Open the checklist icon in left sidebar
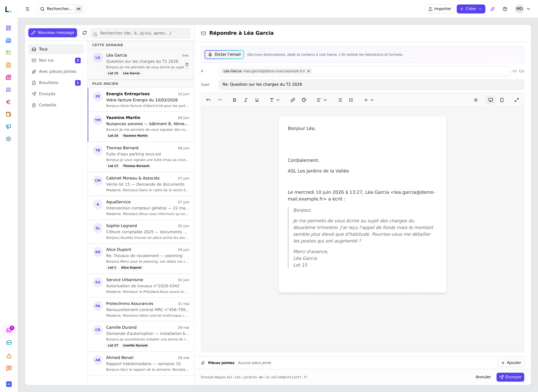Viewport: 538px width, 392px height. (9, 53)
